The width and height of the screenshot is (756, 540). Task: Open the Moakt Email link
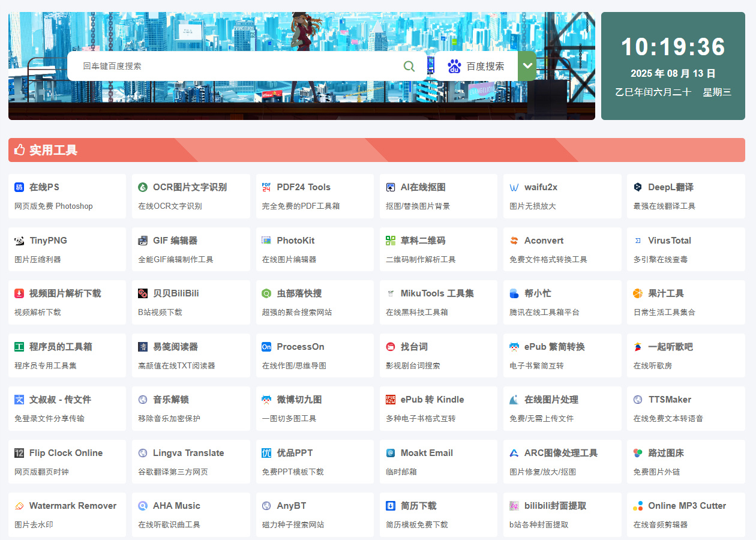tap(427, 453)
